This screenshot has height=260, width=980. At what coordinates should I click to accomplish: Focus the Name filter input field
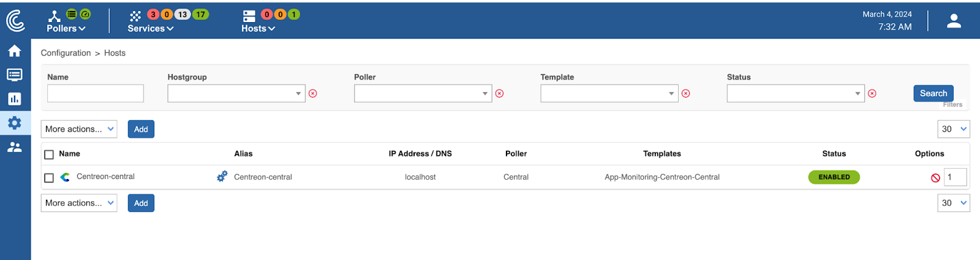(96, 93)
